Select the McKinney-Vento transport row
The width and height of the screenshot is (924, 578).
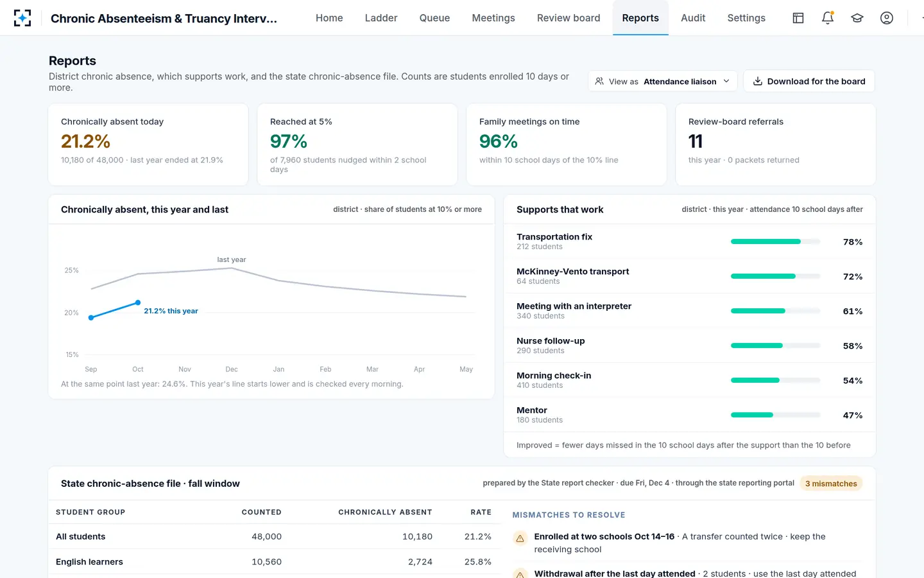[690, 276]
